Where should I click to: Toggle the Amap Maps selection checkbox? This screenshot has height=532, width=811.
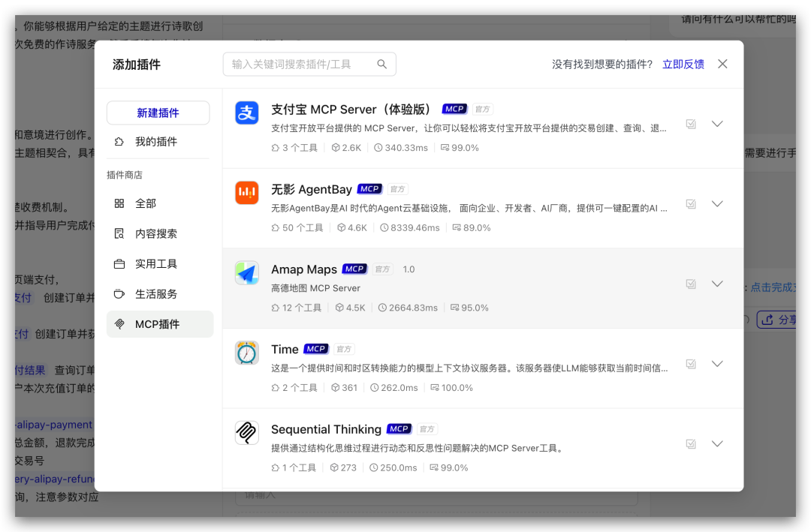[690, 284]
